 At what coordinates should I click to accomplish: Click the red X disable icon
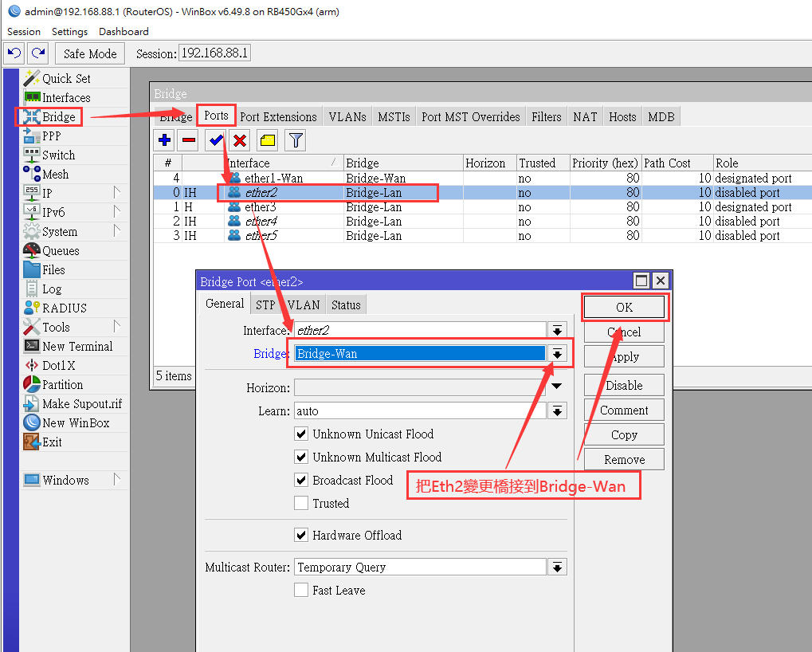coord(240,139)
